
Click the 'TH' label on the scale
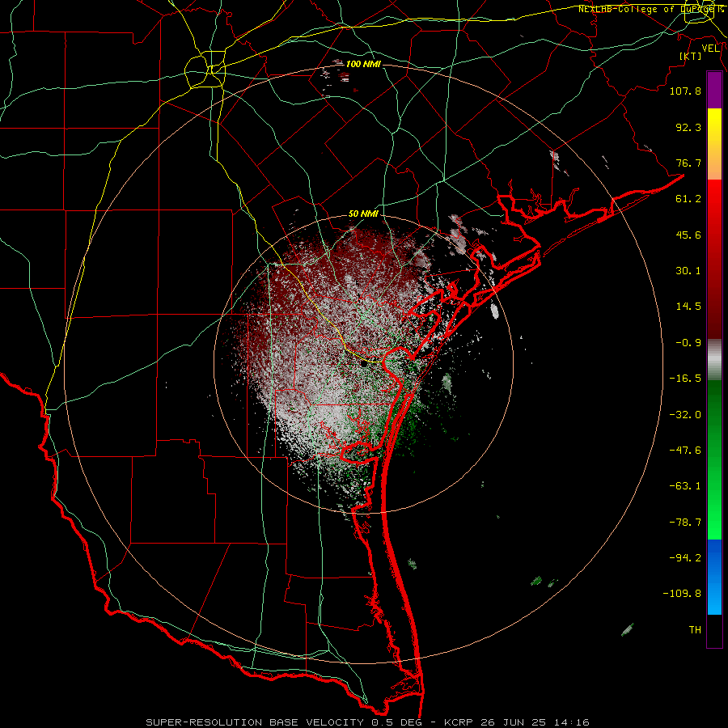(695, 630)
